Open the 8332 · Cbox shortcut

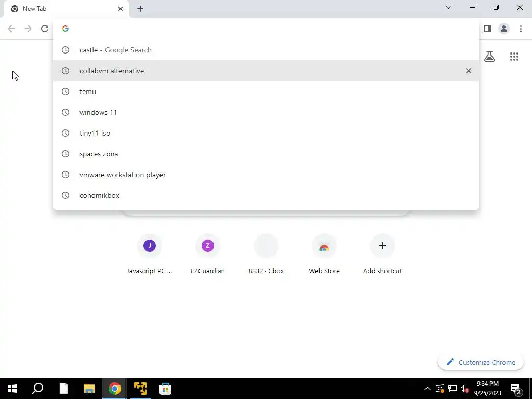266,254
